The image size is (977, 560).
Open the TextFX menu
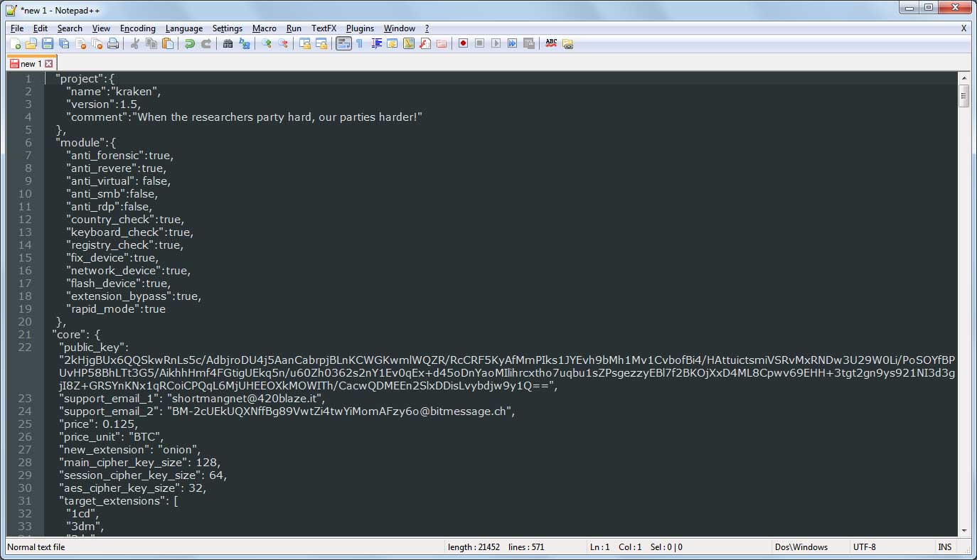point(324,28)
